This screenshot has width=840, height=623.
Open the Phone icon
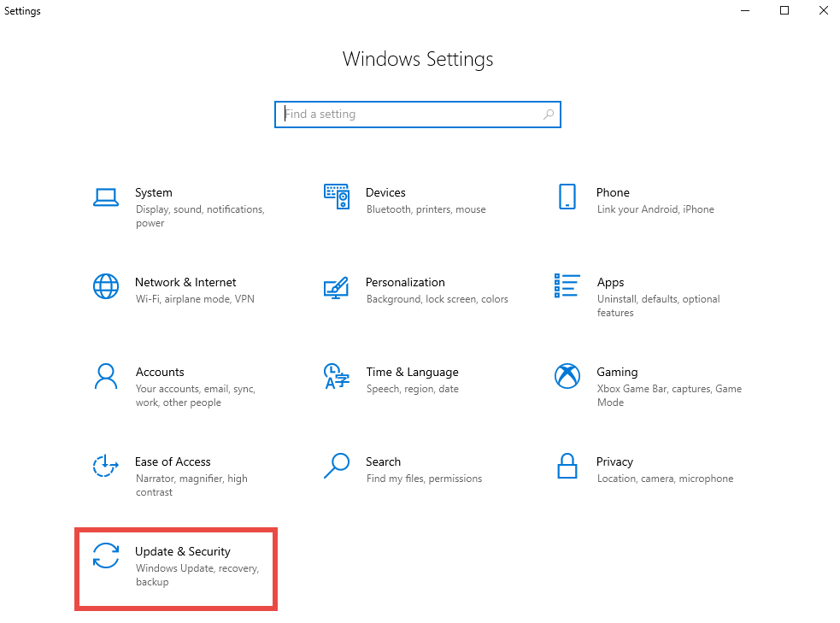[x=567, y=197]
